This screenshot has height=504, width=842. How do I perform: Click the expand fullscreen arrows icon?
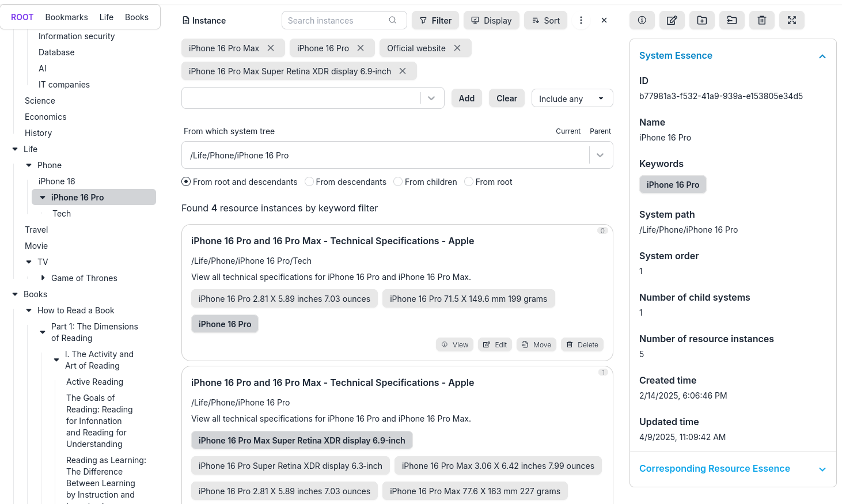(x=792, y=20)
